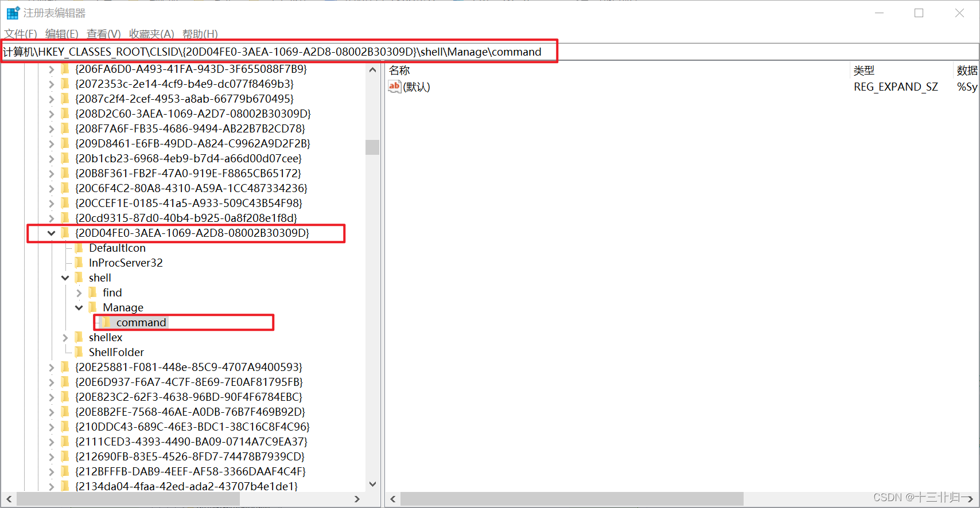Viewport: 980px width, 508px height.
Task: Click the folder icon of DefaultIcon key
Action: click(79, 248)
